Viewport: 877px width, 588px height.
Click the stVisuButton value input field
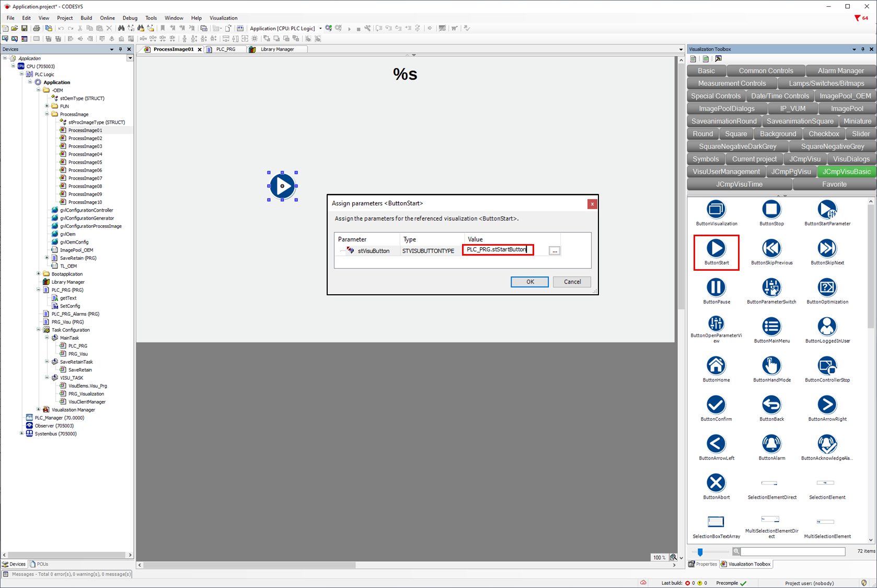(498, 250)
